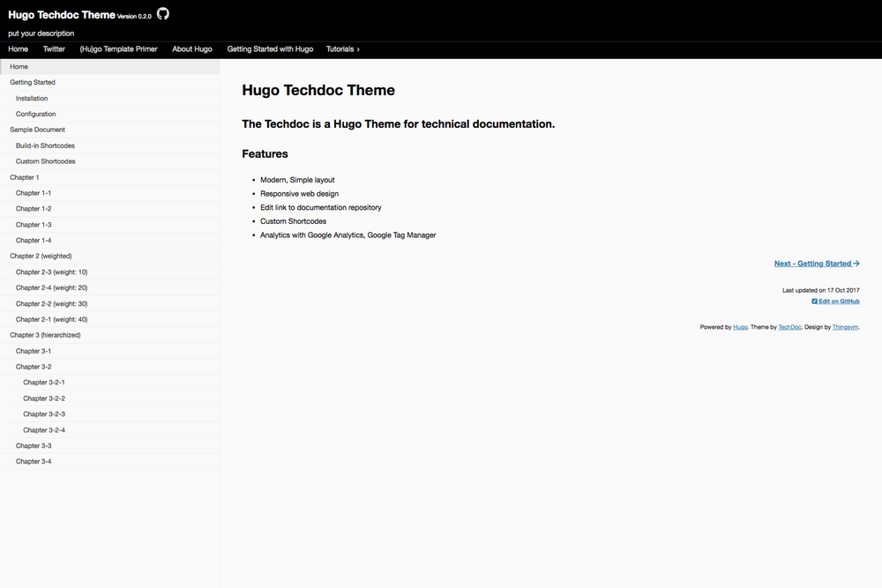
Task: Open the Edit on GitHub link
Action: point(838,301)
